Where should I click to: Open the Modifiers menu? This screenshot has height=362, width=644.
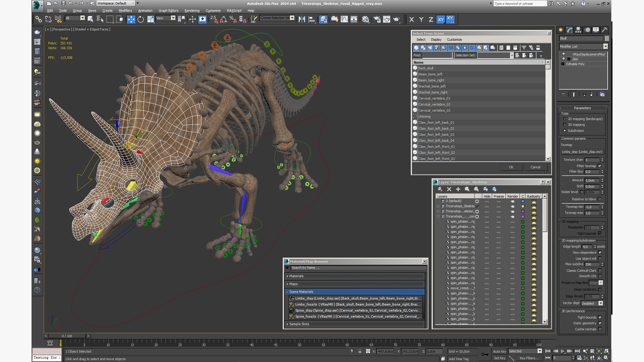[125, 10]
